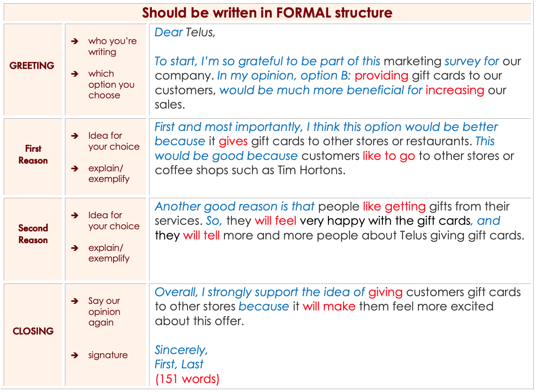This screenshot has width=537, height=392.
Task: Click the arrow beside "Say our opinion again"
Action: [x=75, y=301]
